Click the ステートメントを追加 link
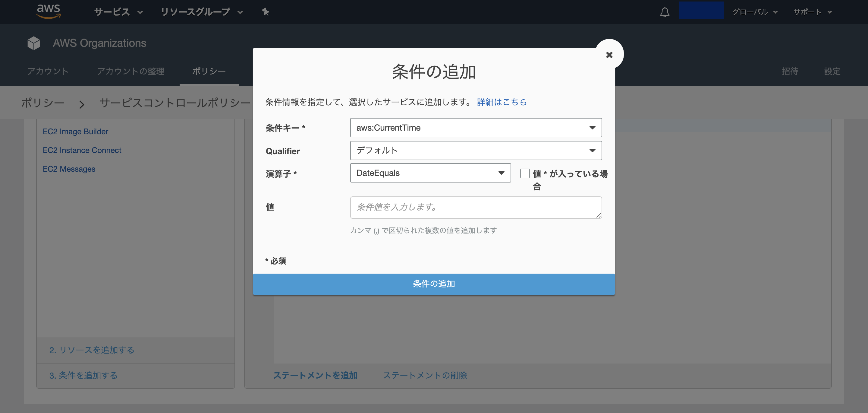Viewport: 868px width, 413px height. (315, 375)
